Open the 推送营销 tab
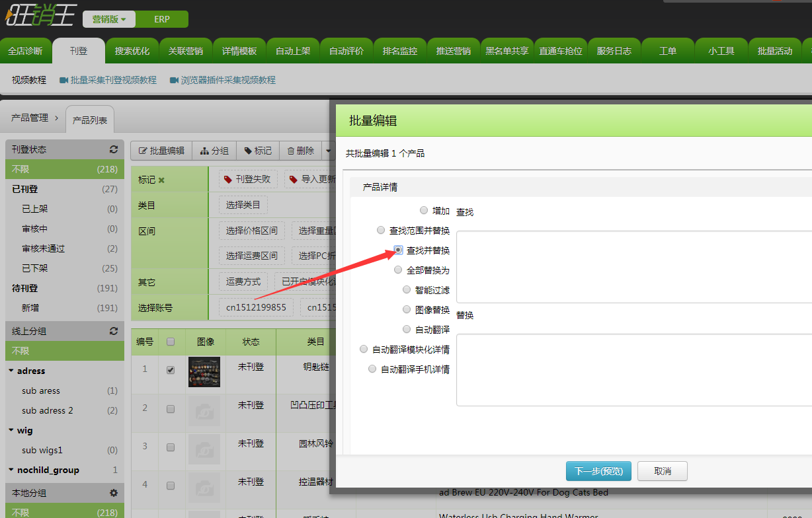This screenshot has width=812, height=518. click(454, 51)
